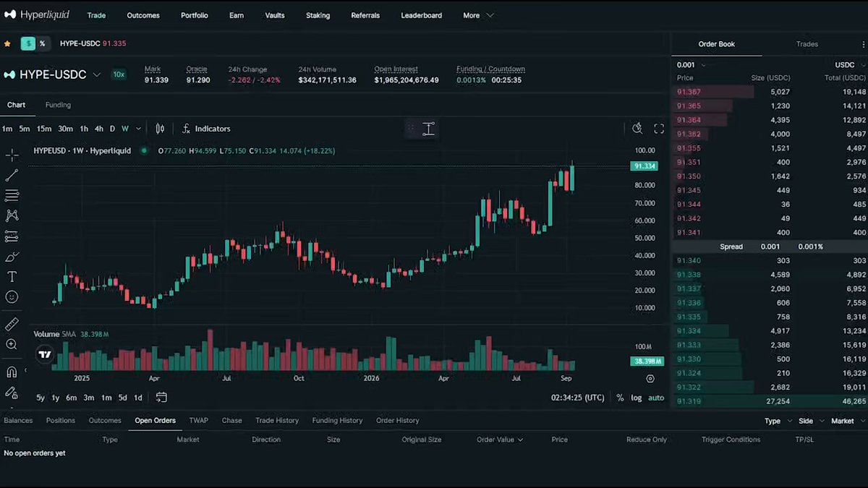Image resolution: width=868 pixels, height=488 pixels.
Task: Open the Positions tab
Action: coord(61,421)
